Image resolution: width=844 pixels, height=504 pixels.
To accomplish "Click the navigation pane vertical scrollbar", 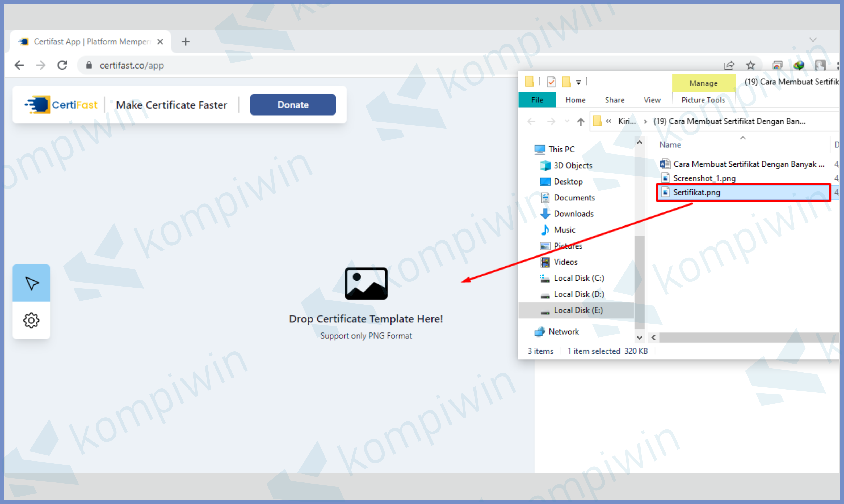I will [639, 282].
